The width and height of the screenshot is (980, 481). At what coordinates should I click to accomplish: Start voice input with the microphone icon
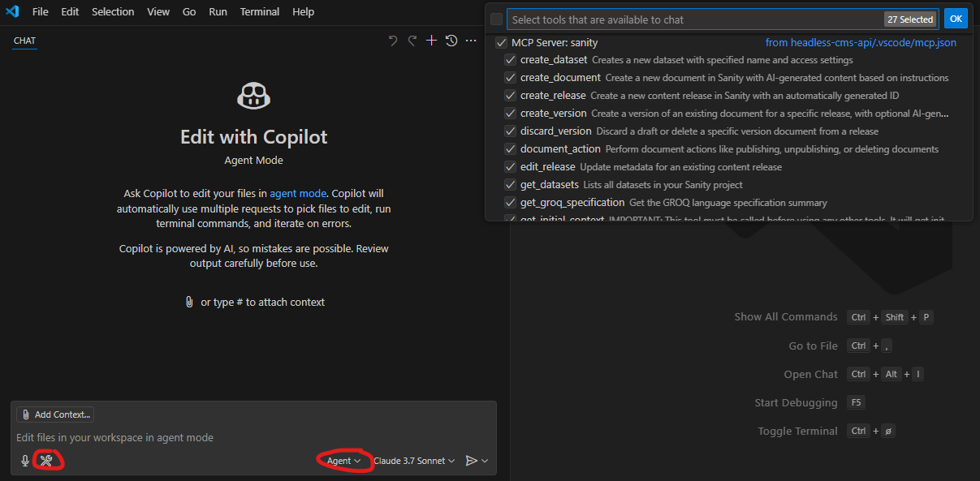(x=25, y=460)
